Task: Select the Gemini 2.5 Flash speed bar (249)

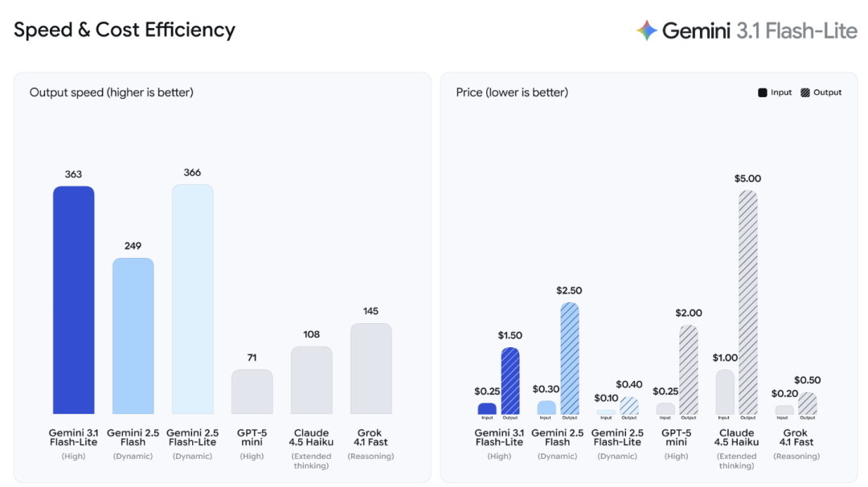Action: pyautogui.click(x=133, y=336)
